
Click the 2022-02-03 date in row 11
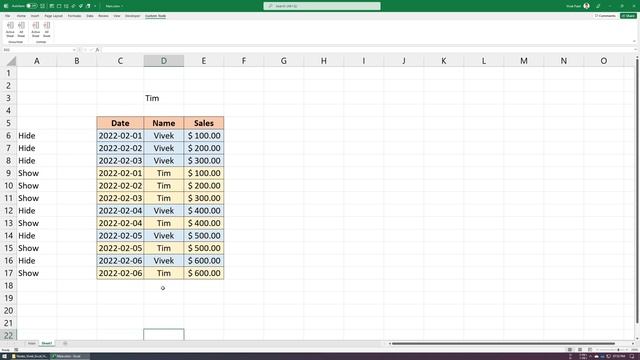click(x=120, y=198)
